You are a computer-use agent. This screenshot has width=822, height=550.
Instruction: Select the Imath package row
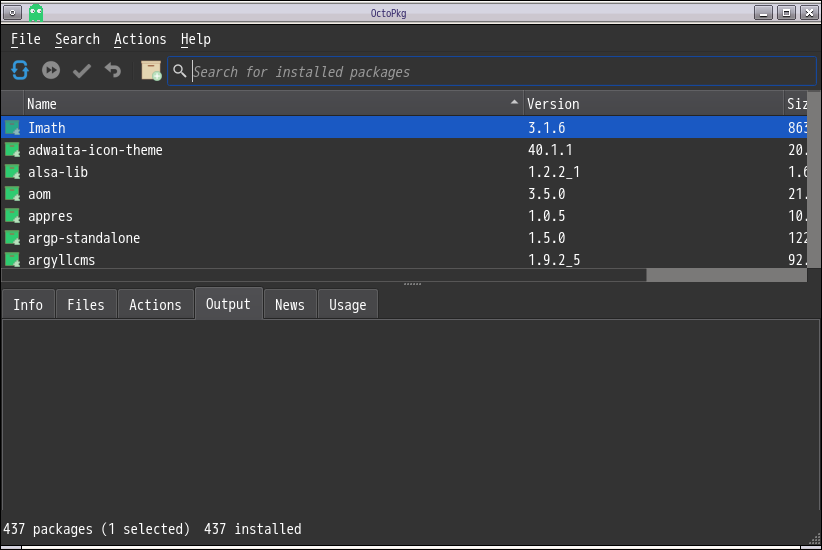tap(404, 127)
